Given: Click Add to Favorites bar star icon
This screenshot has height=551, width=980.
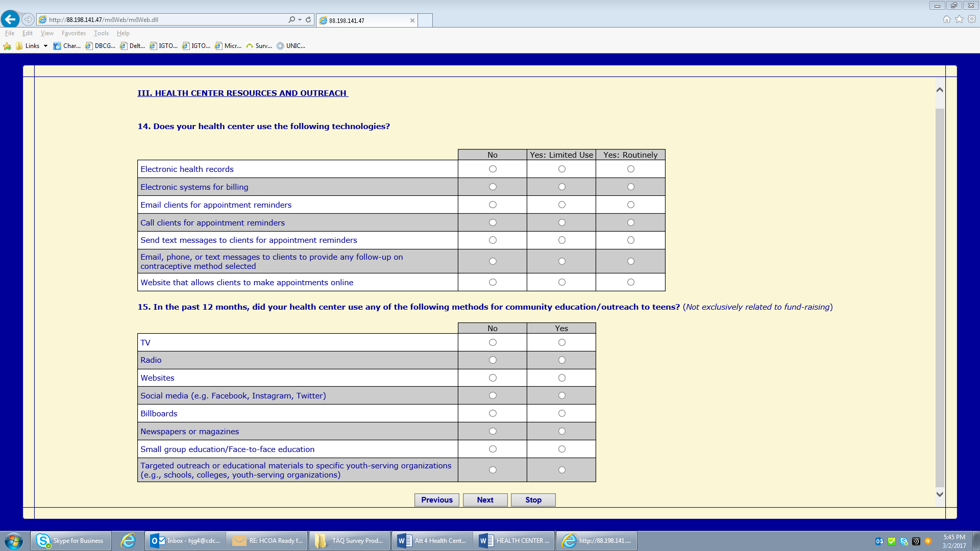Looking at the screenshot, I should (x=7, y=46).
